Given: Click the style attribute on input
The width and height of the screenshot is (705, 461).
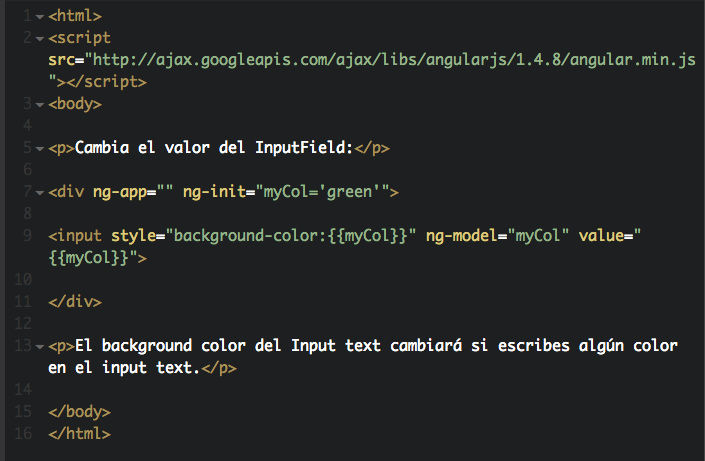Looking at the screenshot, I should 134,236.
